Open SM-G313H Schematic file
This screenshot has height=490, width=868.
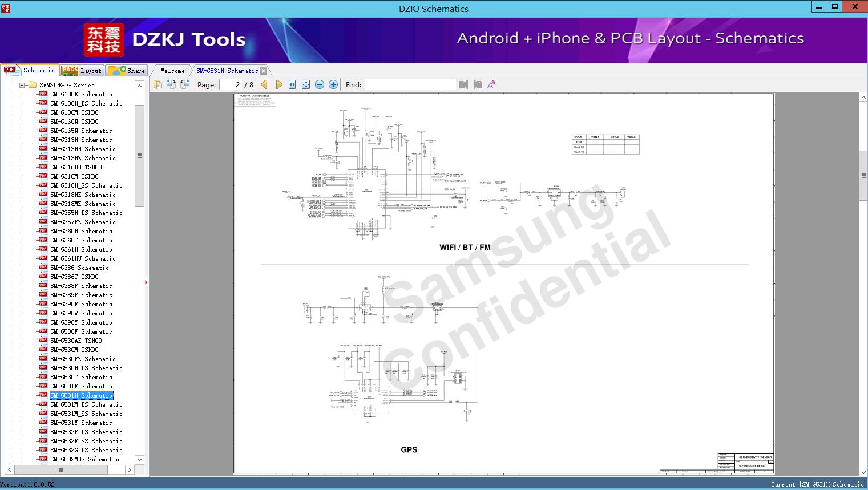click(81, 140)
